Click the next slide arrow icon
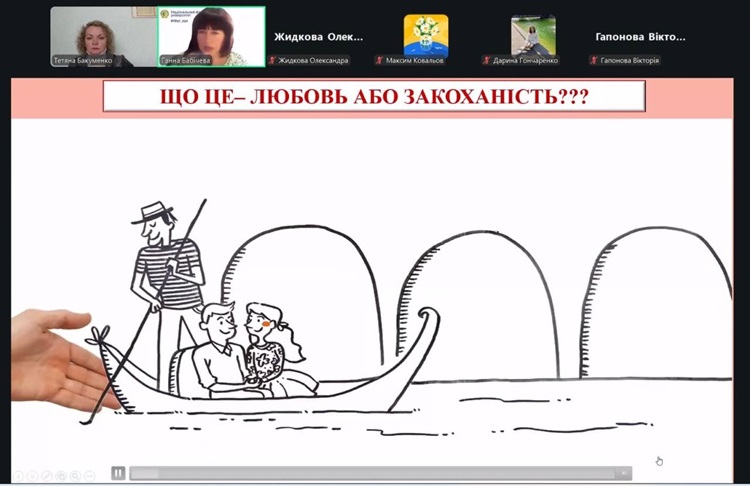 pyautogui.click(x=31, y=476)
